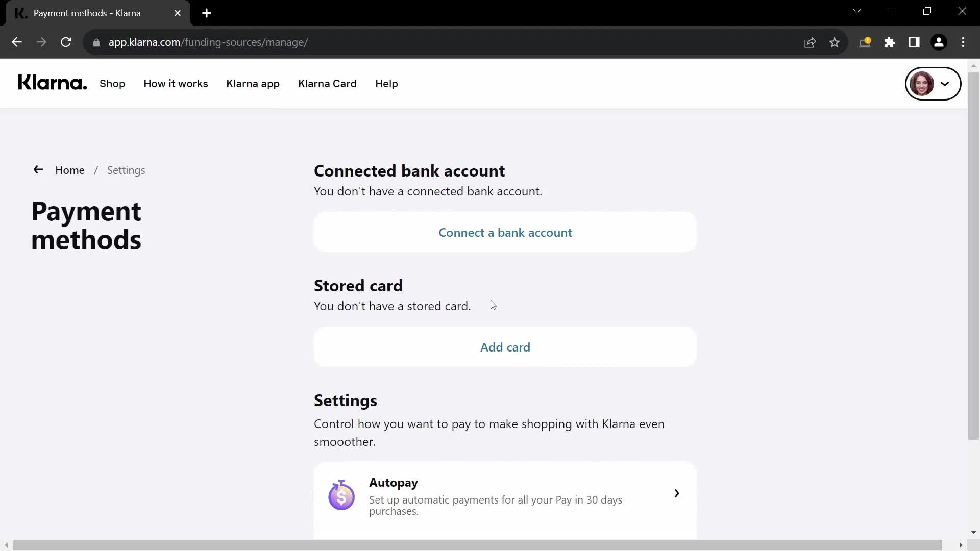This screenshot has width=980, height=551.
Task: Open tab search dropdown arrow
Action: click(x=857, y=11)
